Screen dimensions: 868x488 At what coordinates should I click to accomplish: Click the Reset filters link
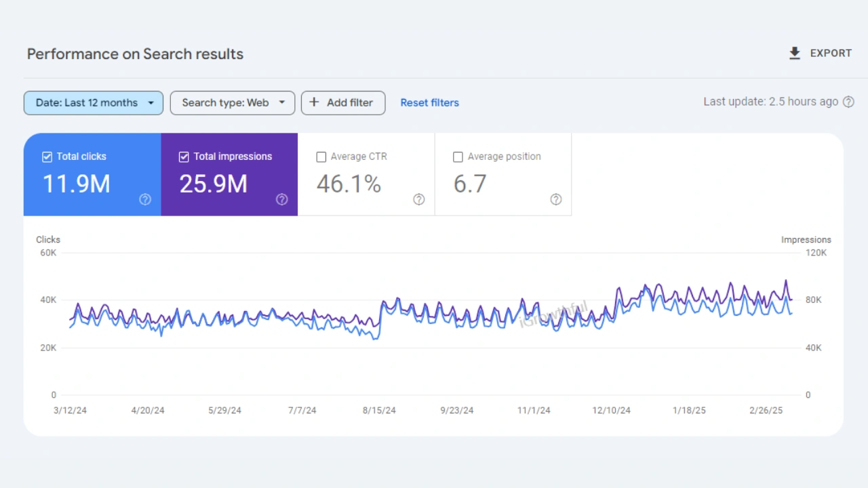pos(429,103)
